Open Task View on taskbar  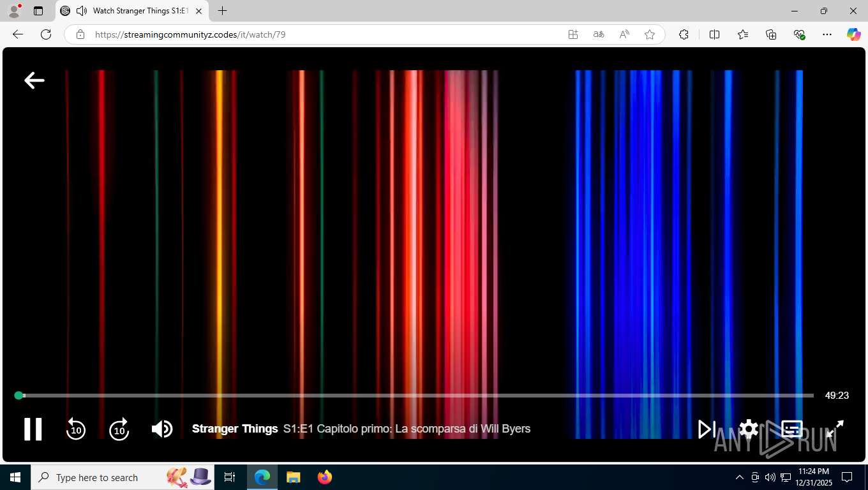(230, 477)
